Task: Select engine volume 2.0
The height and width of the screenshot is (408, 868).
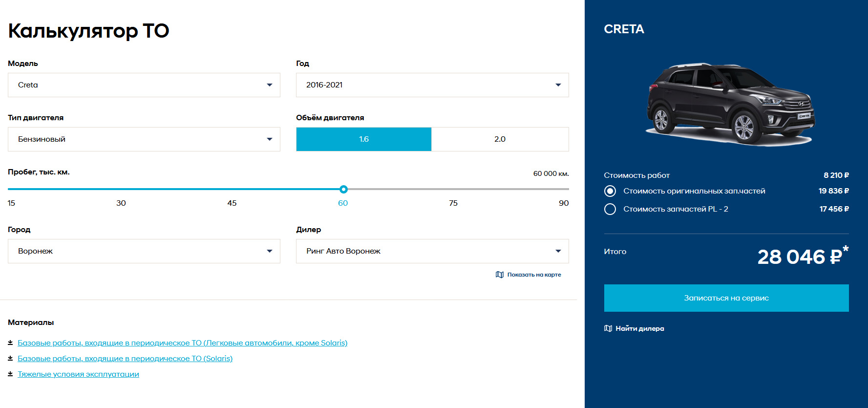Action: [x=500, y=139]
